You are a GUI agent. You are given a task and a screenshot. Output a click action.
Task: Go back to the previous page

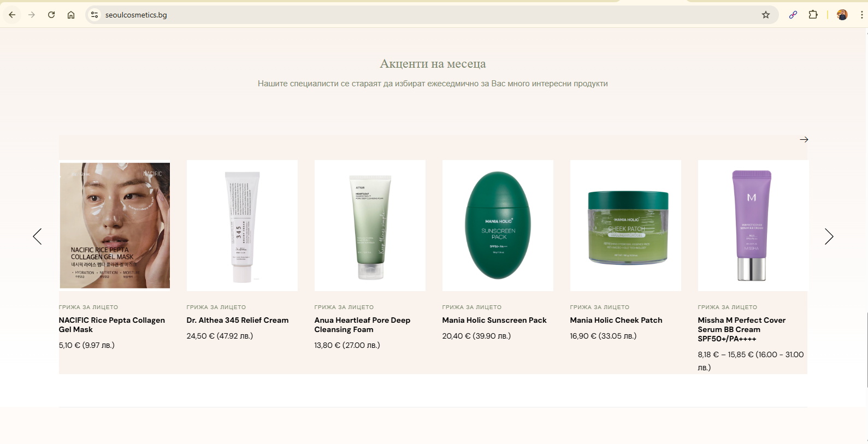click(12, 15)
